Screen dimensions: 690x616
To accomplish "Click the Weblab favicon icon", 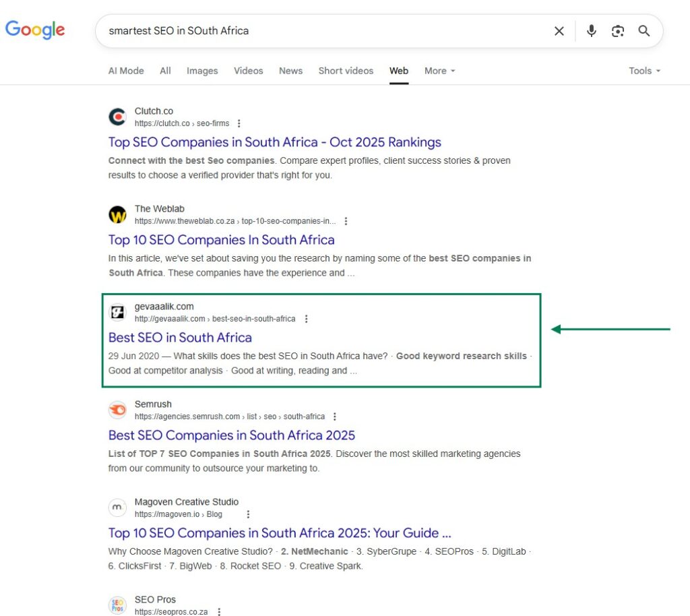I will (x=117, y=215).
